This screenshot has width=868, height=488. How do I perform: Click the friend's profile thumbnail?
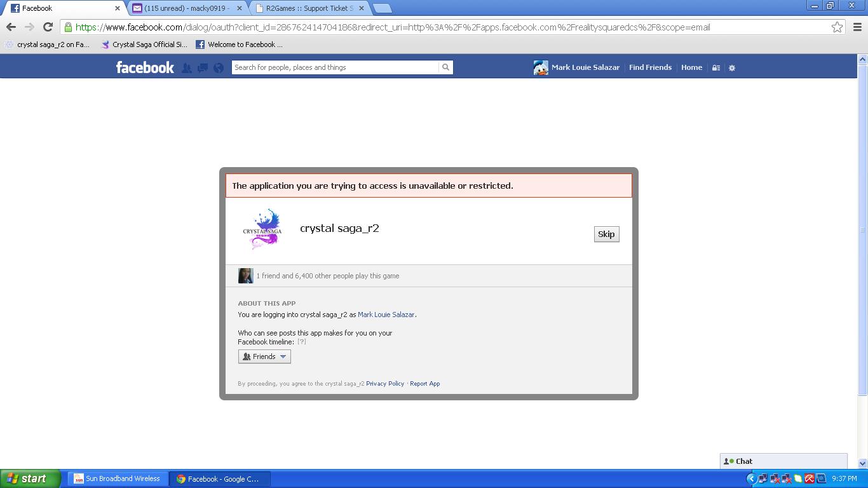click(x=245, y=276)
